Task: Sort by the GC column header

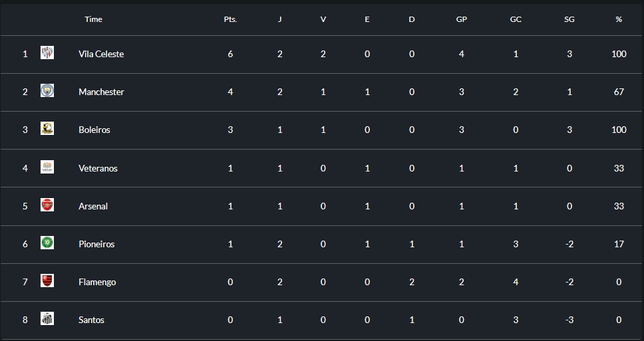Action: (516, 19)
